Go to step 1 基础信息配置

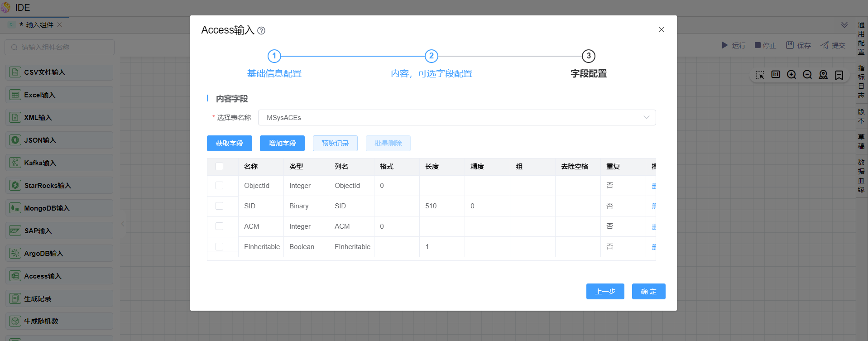tap(274, 56)
